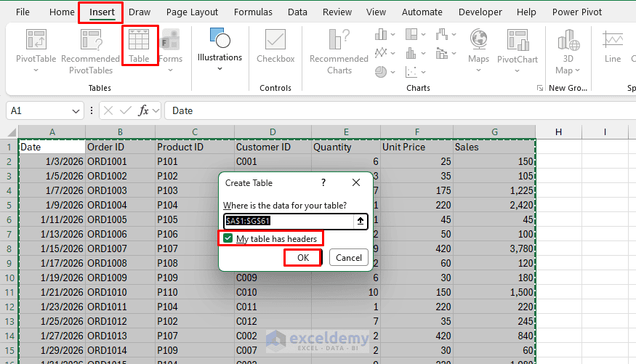636x364 pixels.
Task: Click the 3D Map icon
Action: [x=568, y=40]
